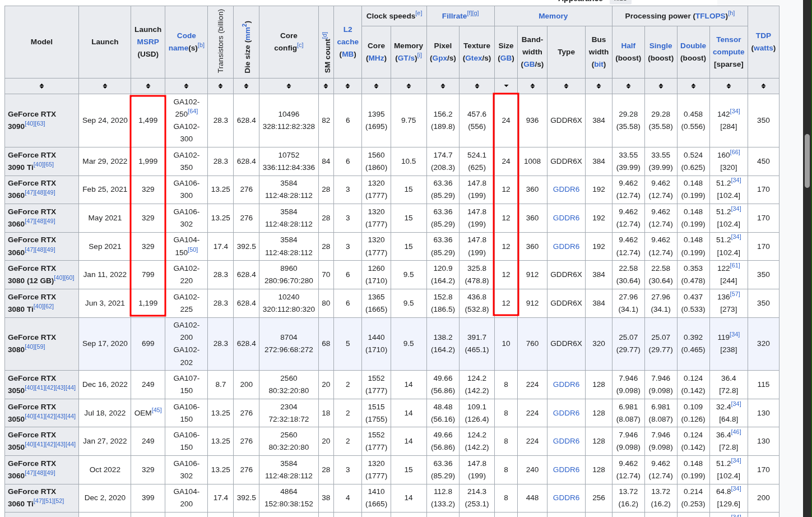Click the '1008' bandwidth cell
The width and height of the screenshot is (812, 517).
pos(532,161)
